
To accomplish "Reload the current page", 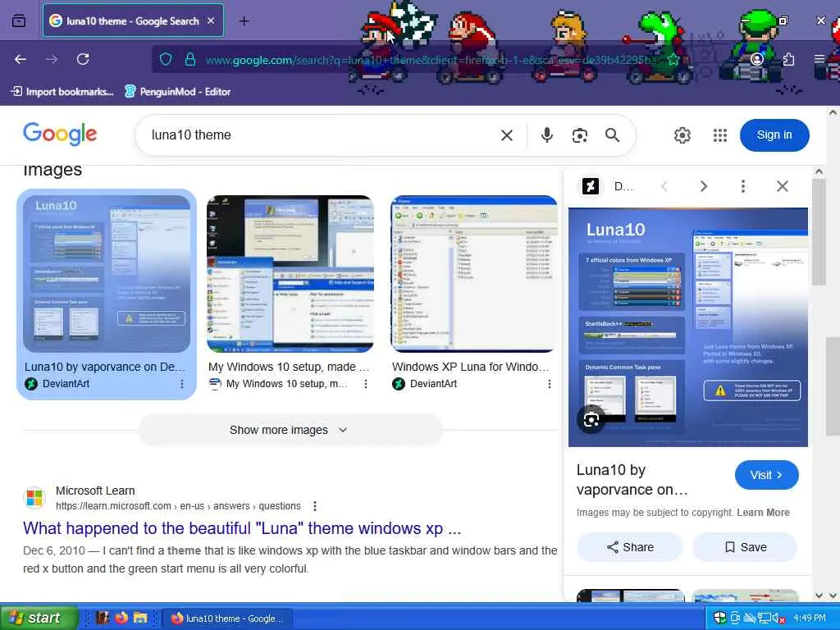I will (83, 59).
